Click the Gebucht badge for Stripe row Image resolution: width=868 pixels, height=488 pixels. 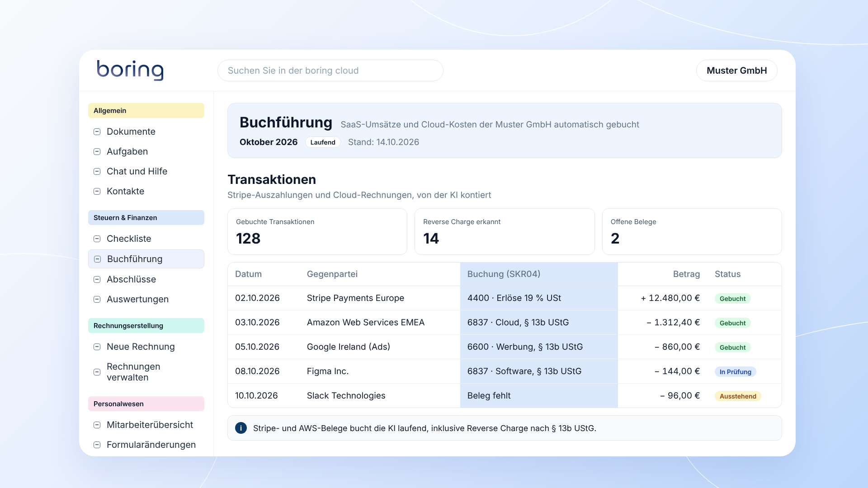pyautogui.click(x=732, y=299)
